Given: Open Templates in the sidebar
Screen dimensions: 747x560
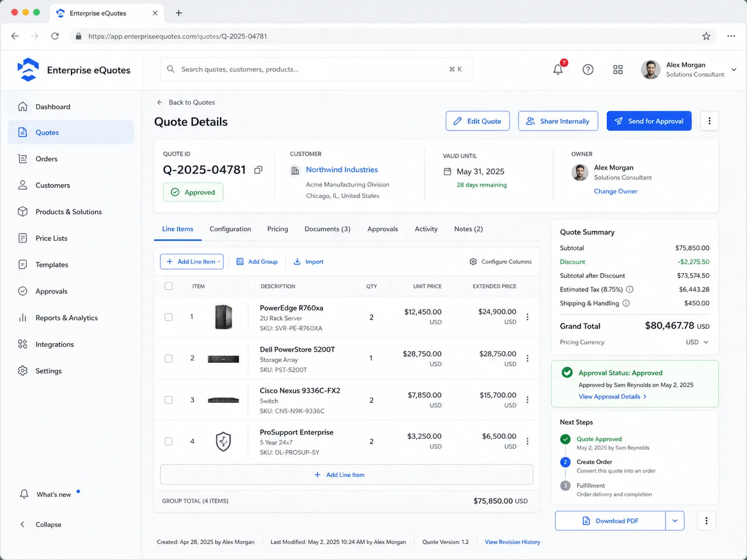Looking at the screenshot, I should click(x=71, y=265).
